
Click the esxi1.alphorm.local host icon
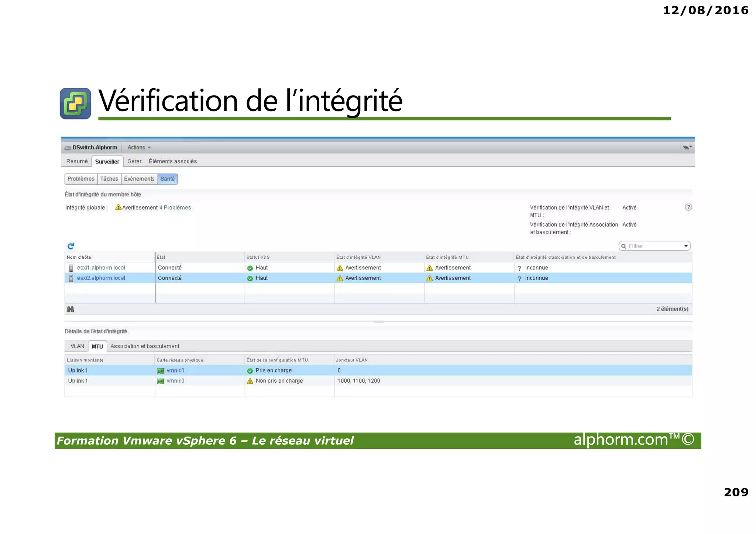tap(71, 268)
